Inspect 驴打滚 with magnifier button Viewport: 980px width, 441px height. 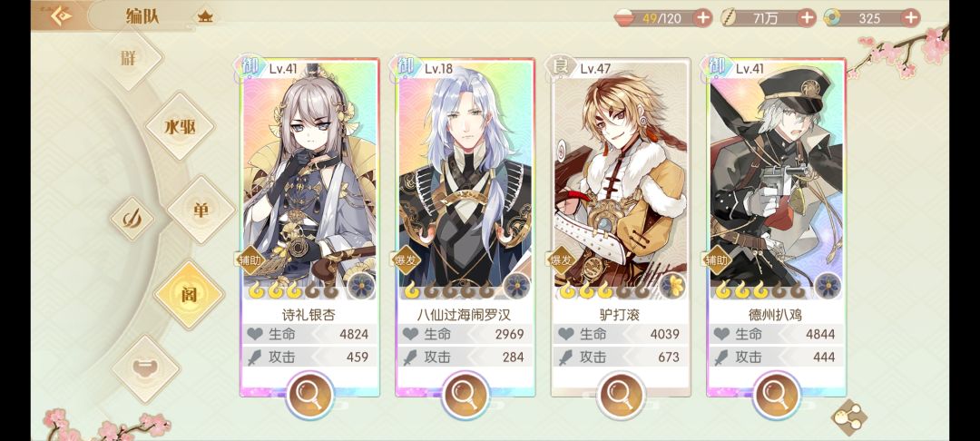pyautogui.click(x=620, y=396)
